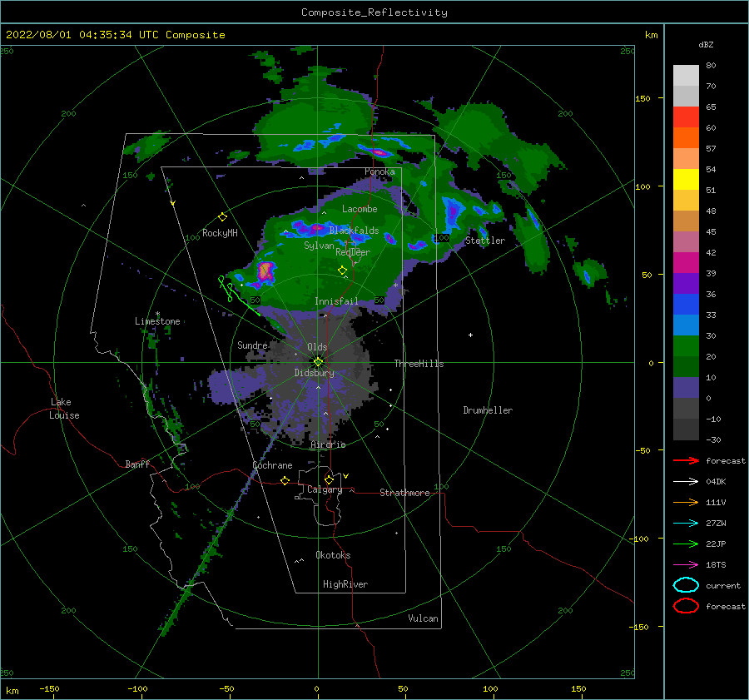Click the 2022/08/01 04:35:34 UTC timestamp

coord(115,35)
